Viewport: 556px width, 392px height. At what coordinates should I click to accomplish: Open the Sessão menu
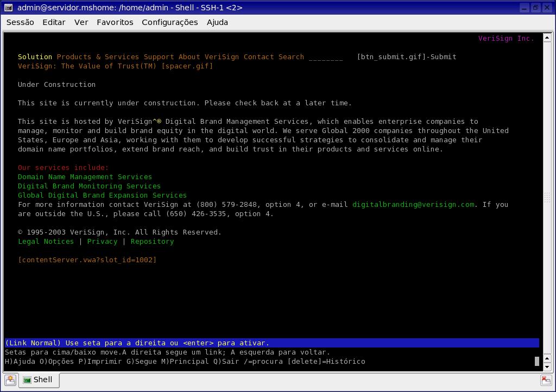click(x=20, y=22)
